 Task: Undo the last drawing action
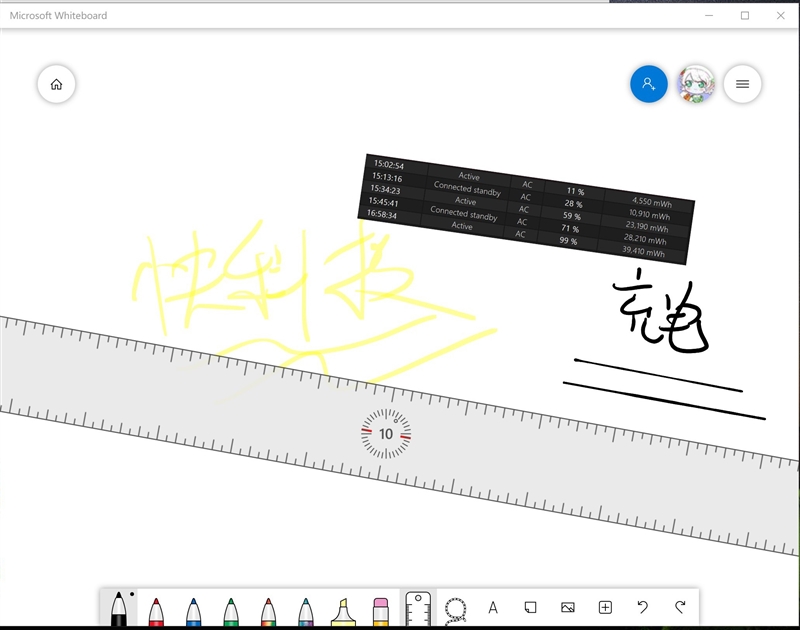[641, 607]
